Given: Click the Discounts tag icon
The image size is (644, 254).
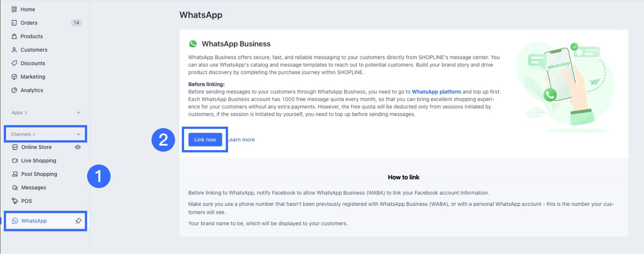Looking at the screenshot, I should click(14, 63).
